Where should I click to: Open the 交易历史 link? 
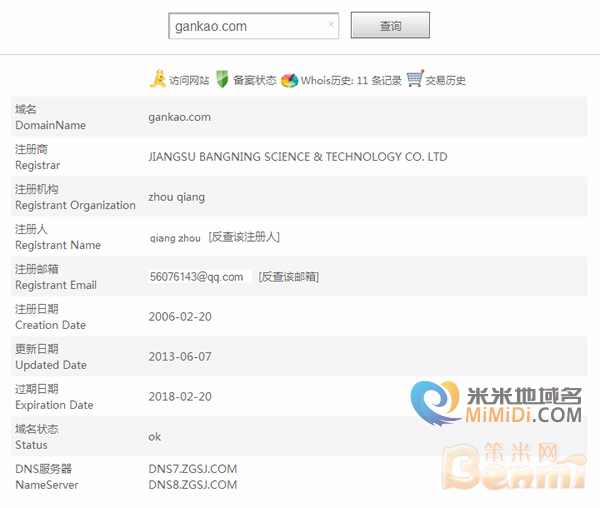(445, 80)
